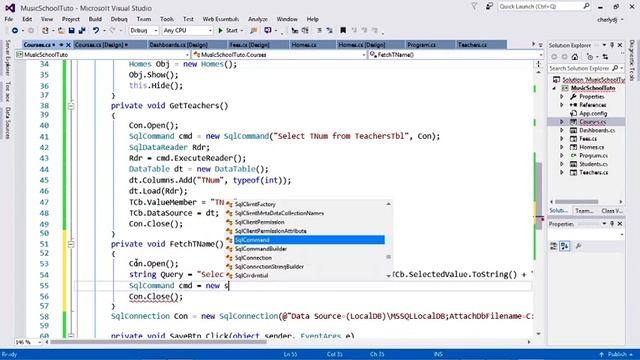This screenshot has height=360, width=640.
Task: Click the Open File folder icon
Action: coord(61,31)
